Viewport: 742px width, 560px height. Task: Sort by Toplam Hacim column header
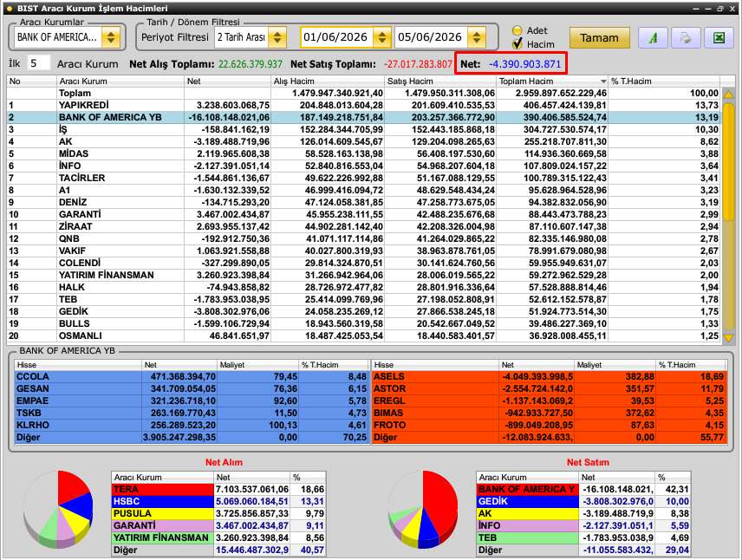click(552, 81)
